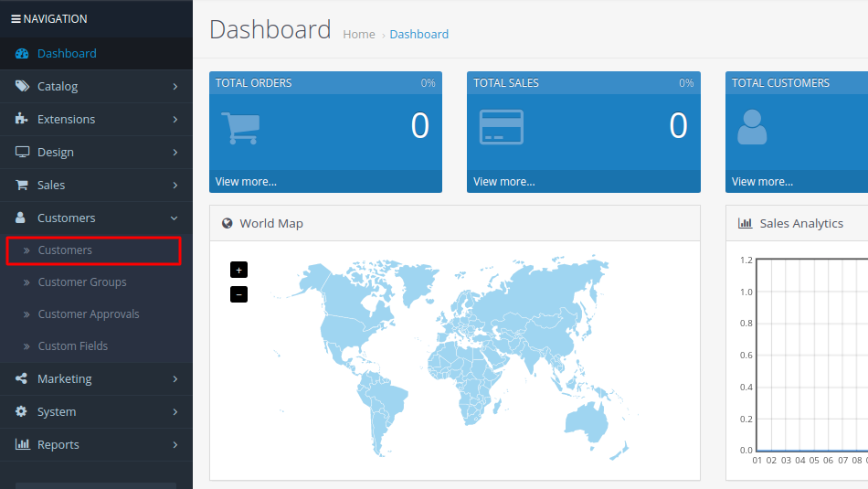Screen dimensions: 868x489
Task: Zoom out on the world map
Action: pos(238,294)
